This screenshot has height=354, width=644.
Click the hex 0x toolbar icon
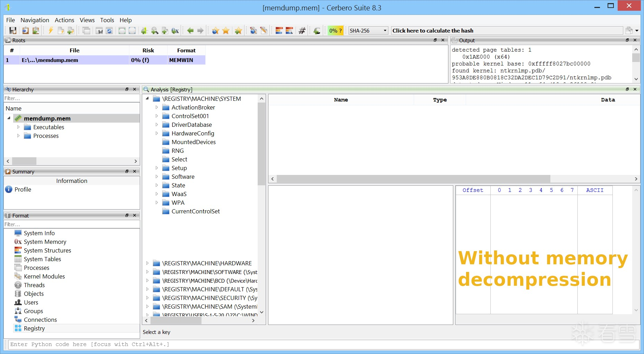(x=175, y=30)
